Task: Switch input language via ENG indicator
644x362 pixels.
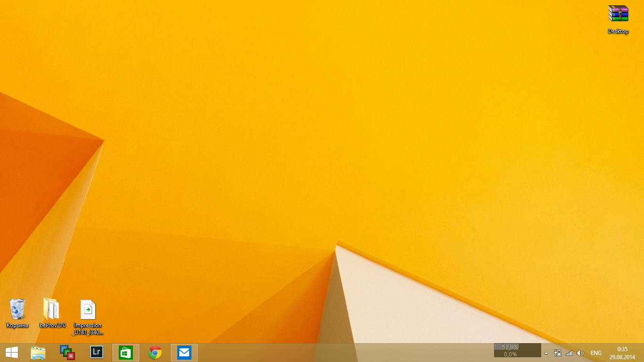Action: (596, 353)
